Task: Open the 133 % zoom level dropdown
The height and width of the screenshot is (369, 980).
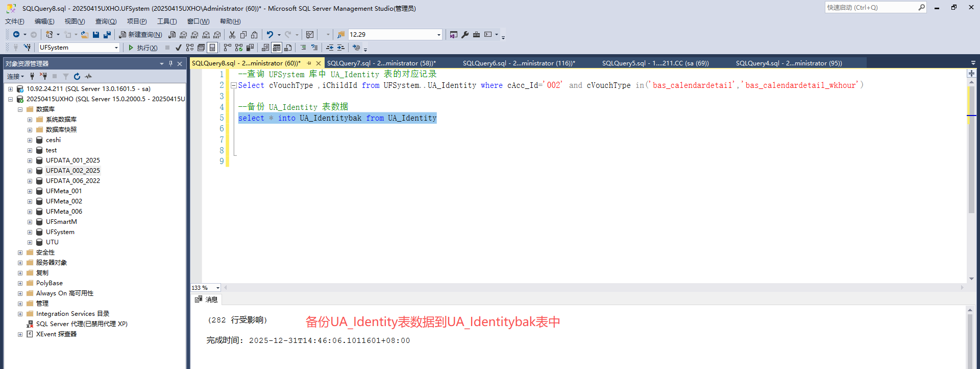Action: (x=218, y=288)
